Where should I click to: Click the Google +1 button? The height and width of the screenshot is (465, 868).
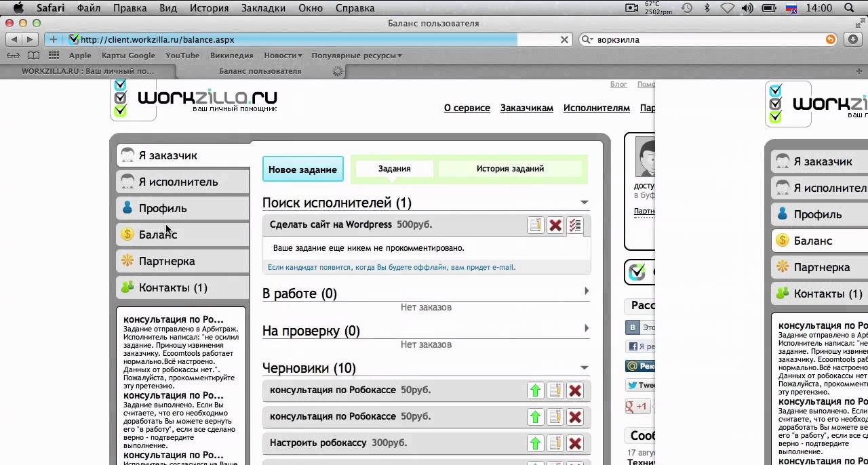(x=637, y=407)
